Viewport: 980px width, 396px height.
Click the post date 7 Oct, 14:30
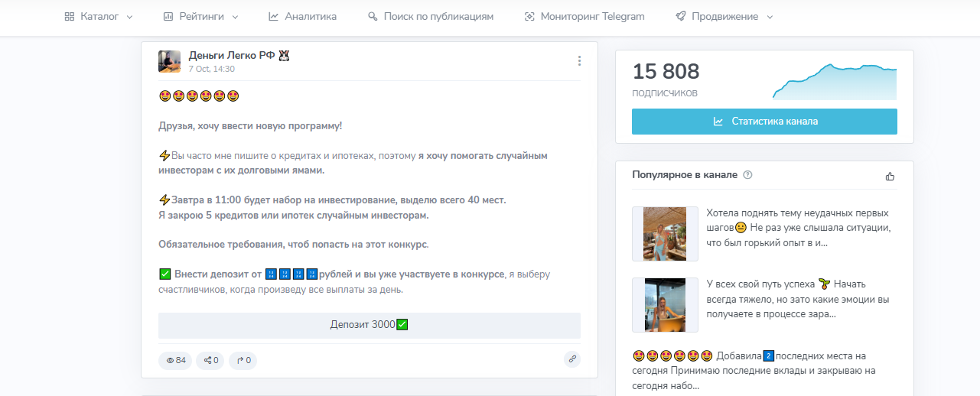212,69
